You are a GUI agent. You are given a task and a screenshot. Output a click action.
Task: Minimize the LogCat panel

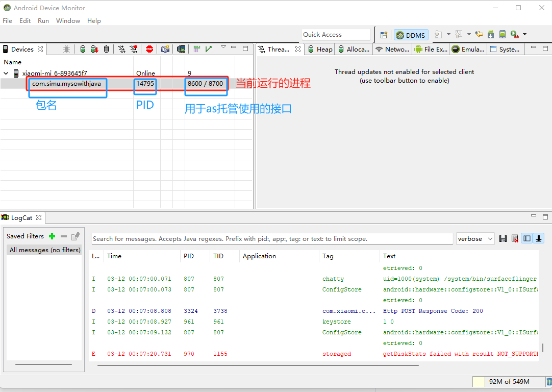[534, 215]
